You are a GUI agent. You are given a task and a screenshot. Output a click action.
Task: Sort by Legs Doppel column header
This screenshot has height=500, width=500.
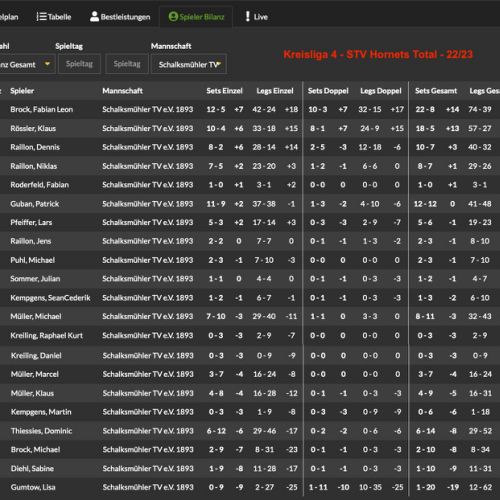point(381,91)
